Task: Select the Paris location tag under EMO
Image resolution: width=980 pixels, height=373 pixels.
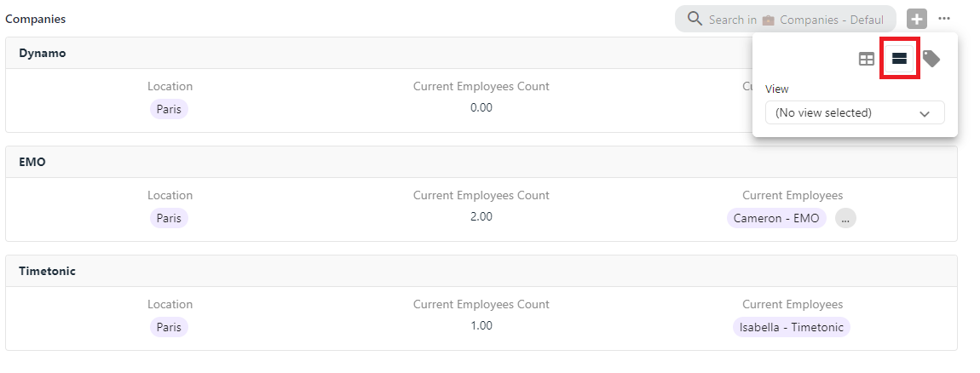Action: click(169, 218)
